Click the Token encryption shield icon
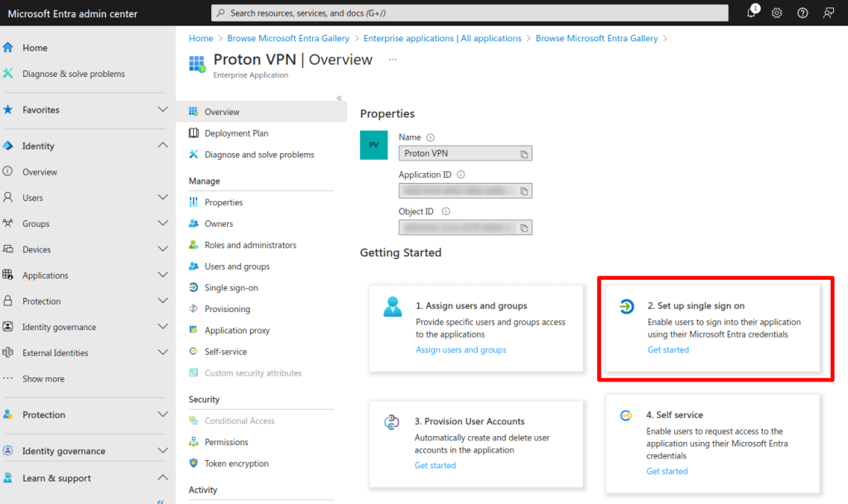Viewport: 848px width, 504px height. tap(193, 463)
